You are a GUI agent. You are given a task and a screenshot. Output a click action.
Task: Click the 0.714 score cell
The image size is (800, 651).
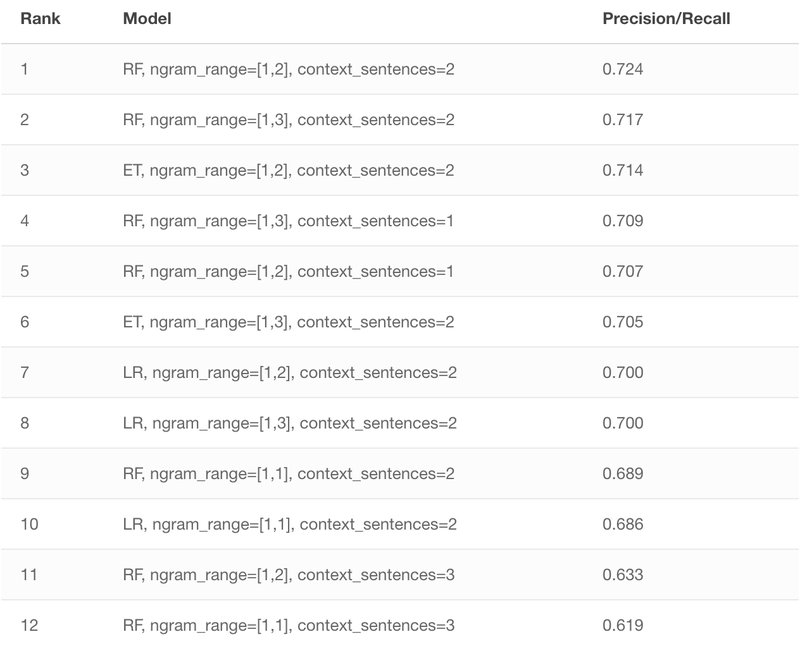pos(622,170)
